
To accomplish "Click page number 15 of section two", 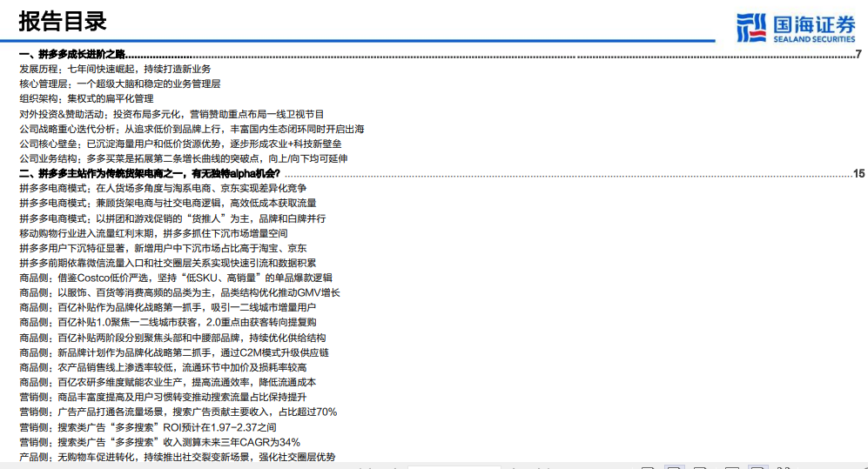I will (858, 174).
